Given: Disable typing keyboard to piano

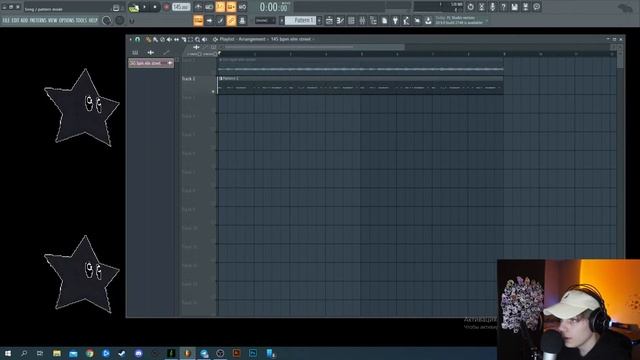Looking at the screenshot, I should [198, 20].
